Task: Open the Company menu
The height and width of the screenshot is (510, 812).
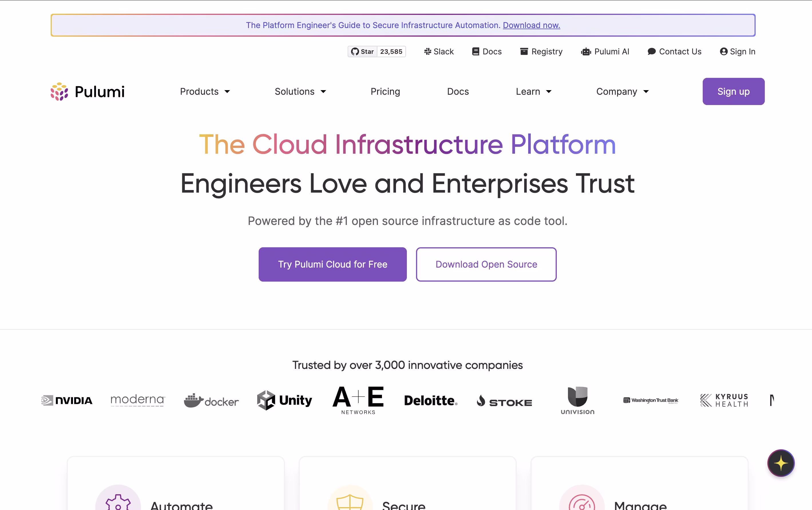Action: (623, 91)
